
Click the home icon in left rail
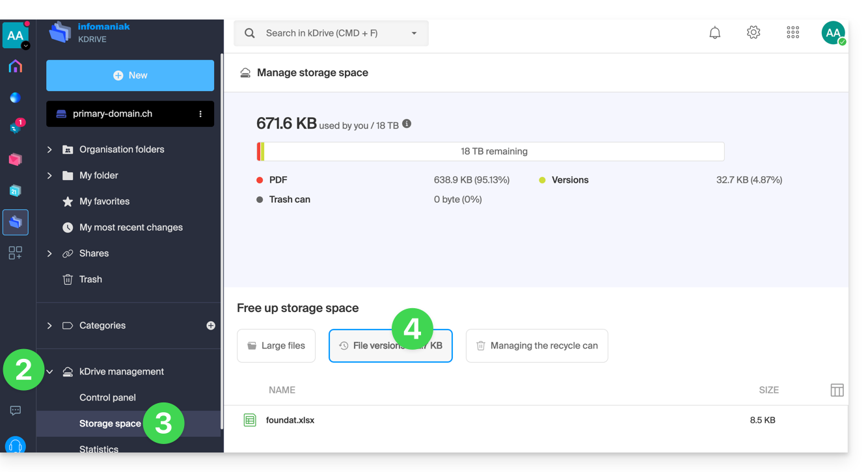pyautogui.click(x=16, y=66)
